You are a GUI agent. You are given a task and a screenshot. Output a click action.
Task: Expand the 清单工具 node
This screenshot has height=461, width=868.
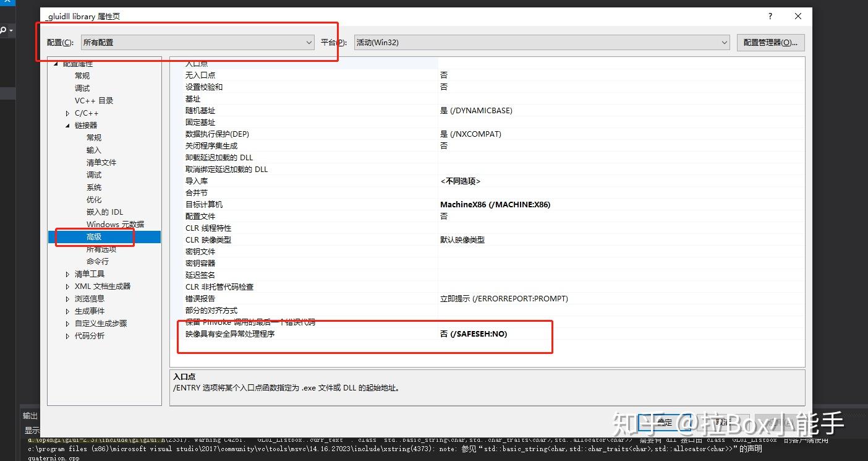click(67, 274)
